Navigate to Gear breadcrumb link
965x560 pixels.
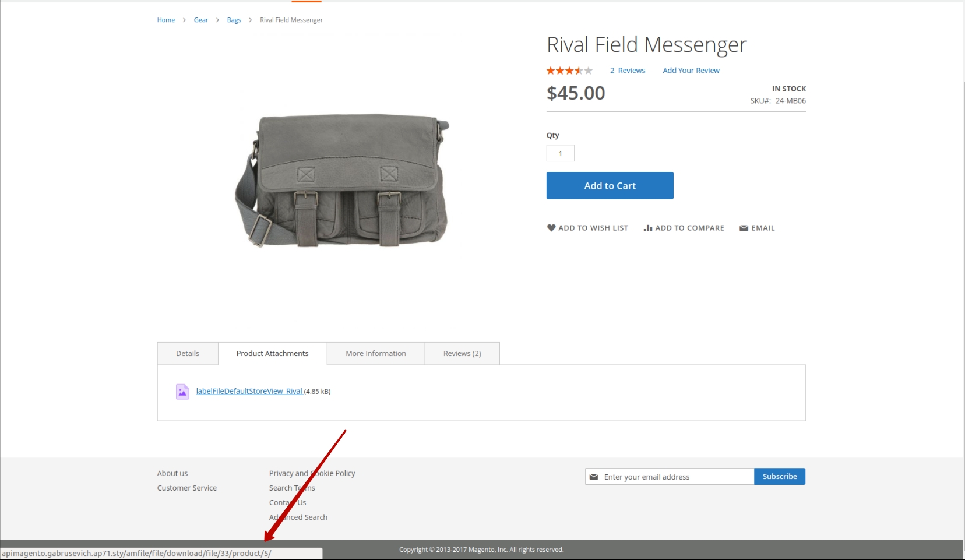(201, 20)
